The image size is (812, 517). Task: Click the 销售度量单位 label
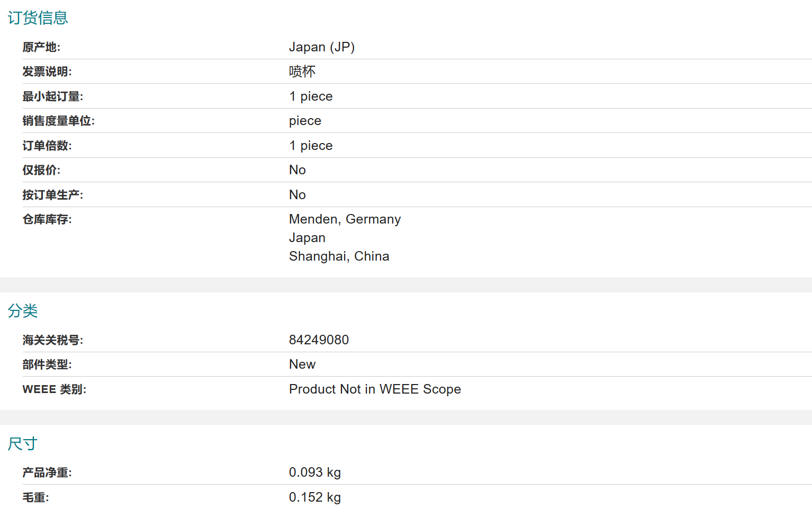[59, 121]
